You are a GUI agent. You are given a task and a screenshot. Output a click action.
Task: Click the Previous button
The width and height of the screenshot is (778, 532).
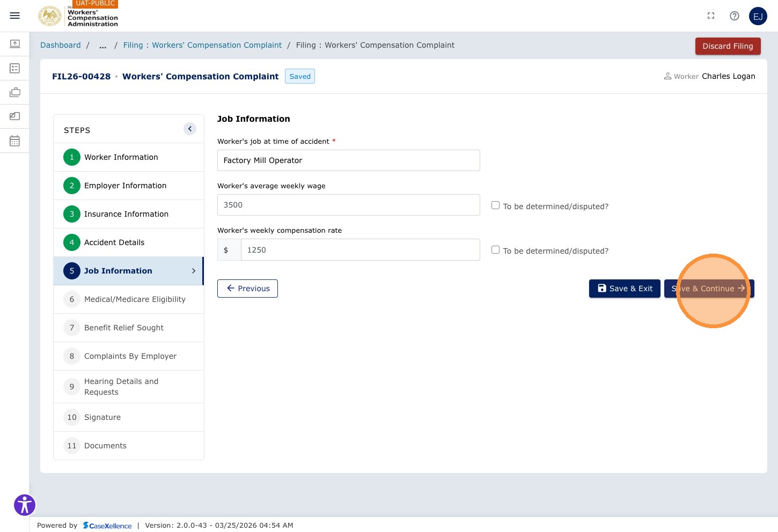pyautogui.click(x=247, y=289)
